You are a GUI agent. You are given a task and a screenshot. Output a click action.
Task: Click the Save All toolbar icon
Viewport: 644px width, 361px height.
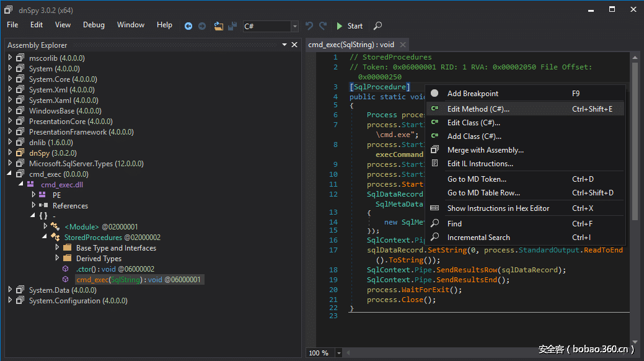[x=232, y=26]
